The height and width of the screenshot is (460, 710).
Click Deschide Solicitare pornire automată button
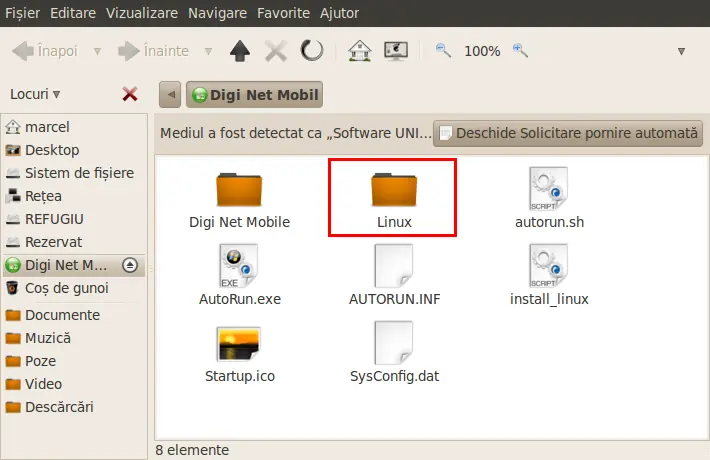568,133
